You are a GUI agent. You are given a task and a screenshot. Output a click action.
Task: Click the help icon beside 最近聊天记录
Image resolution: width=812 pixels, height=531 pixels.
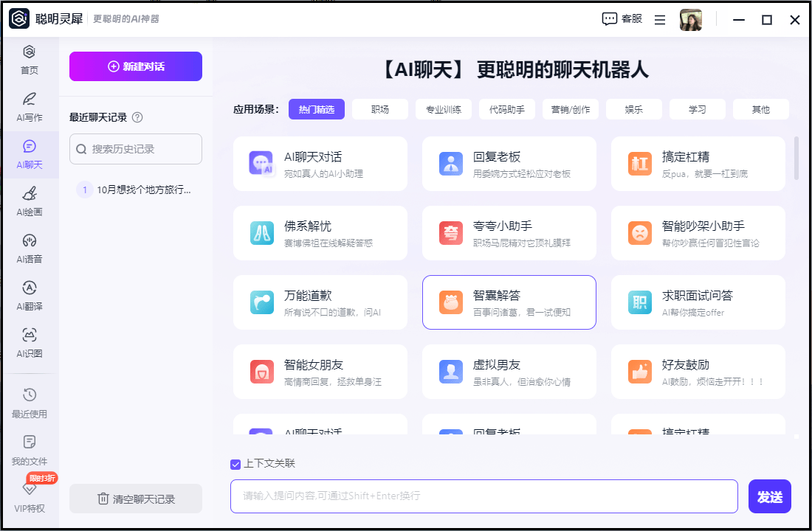click(137, 117)
